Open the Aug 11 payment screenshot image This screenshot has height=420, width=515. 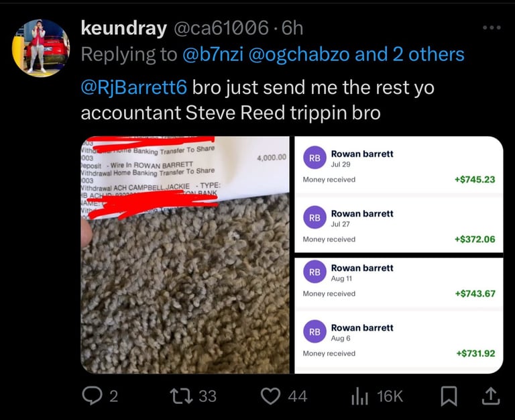[399, 315]
